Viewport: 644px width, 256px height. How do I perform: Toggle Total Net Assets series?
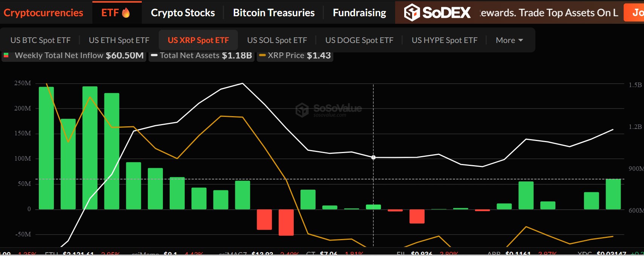[201, 55]
